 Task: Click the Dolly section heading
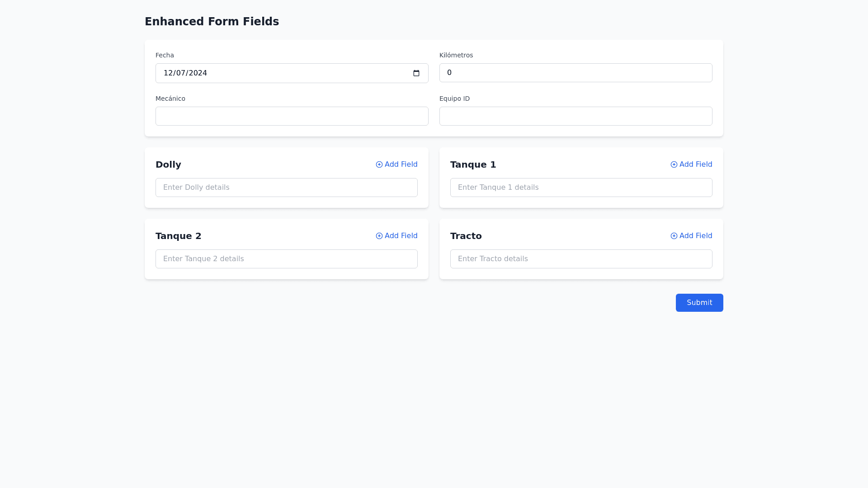pyautogui.click(x=168, y=164)
